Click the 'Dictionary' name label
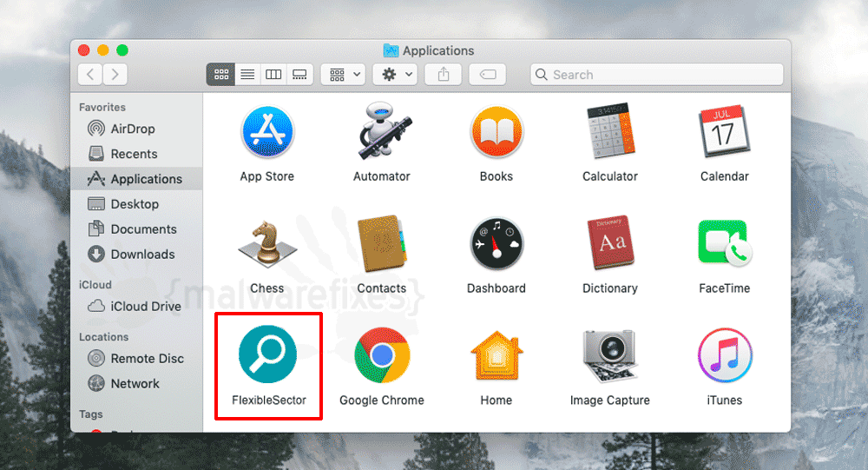The height and width of the screenshot is (470, 868). [x=610, y=288]
